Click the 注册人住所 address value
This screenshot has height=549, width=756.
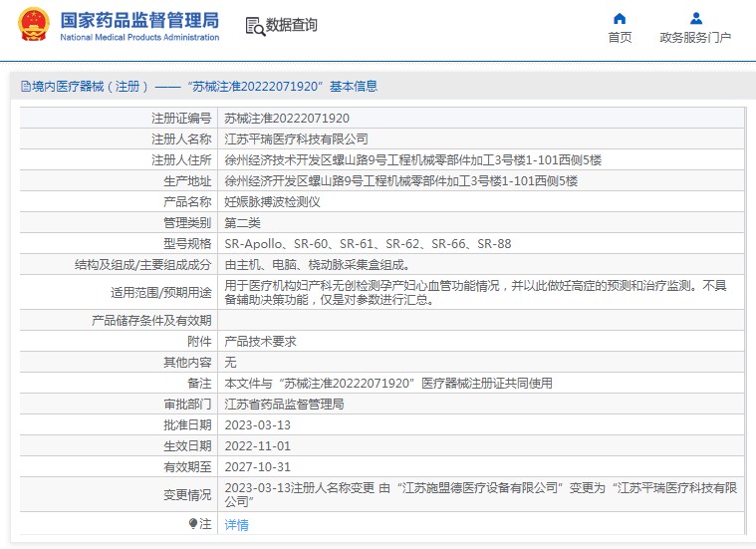[412, 160]
